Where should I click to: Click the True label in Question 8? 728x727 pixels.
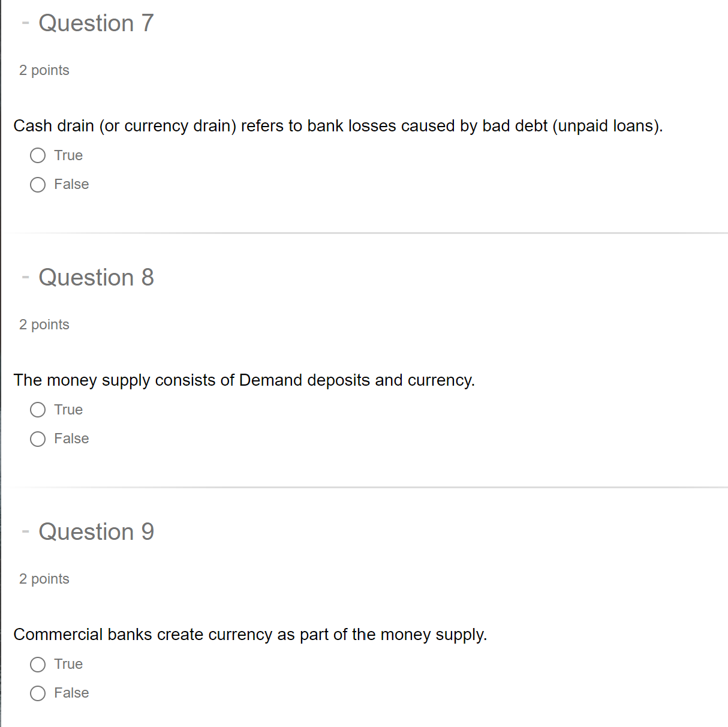(68, 410)
